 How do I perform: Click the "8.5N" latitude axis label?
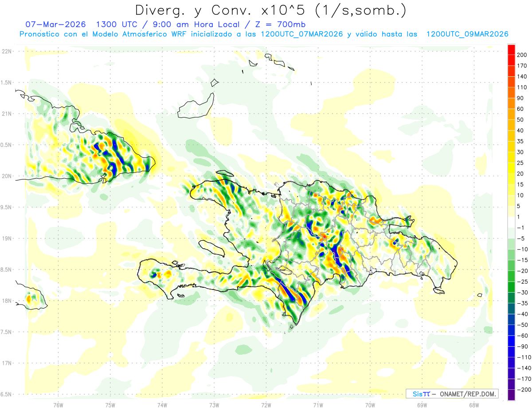[x=7, y=270]
